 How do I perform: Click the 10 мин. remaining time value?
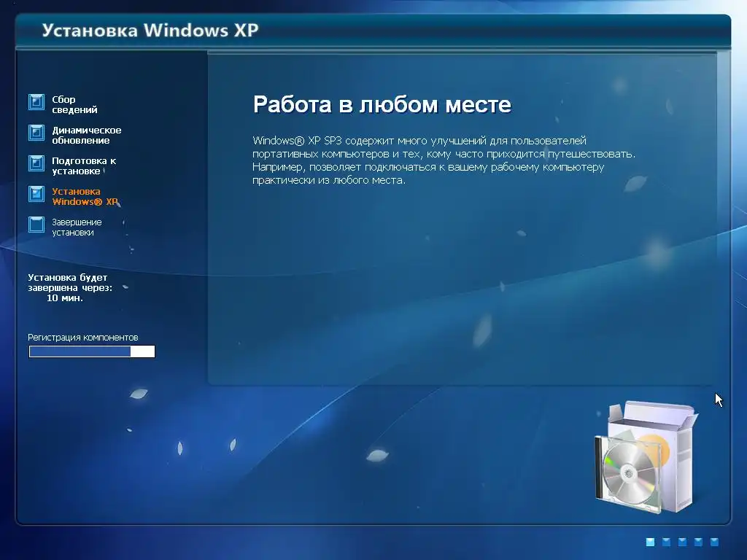pos(65,298)
